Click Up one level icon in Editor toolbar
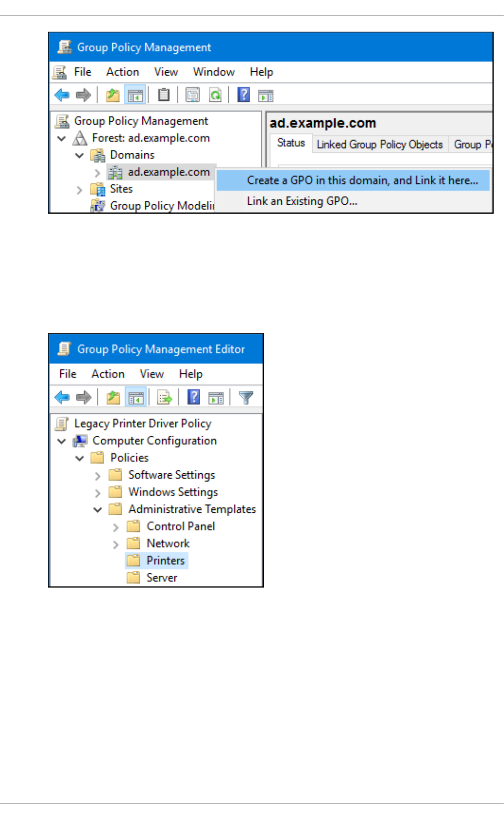Screen dimensions: 504x819 (x=113, y=397)
